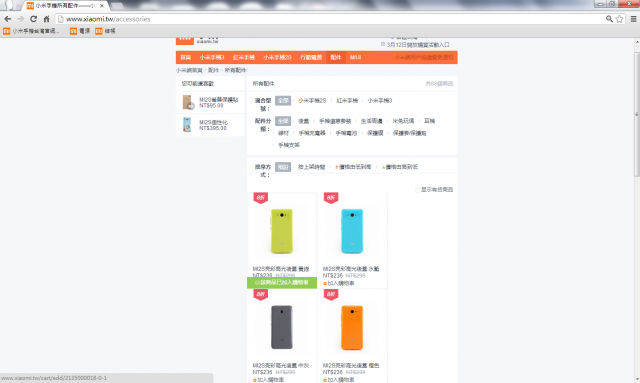Add the gray back cover to cart
The height and width of the screenshot is (383, 640).
268,380
